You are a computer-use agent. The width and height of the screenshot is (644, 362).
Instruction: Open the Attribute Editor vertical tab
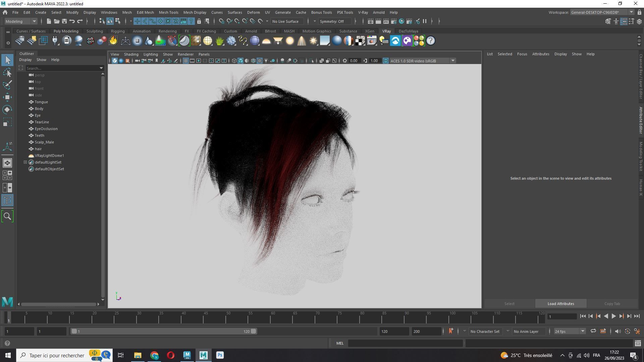(x=641, y=120)
